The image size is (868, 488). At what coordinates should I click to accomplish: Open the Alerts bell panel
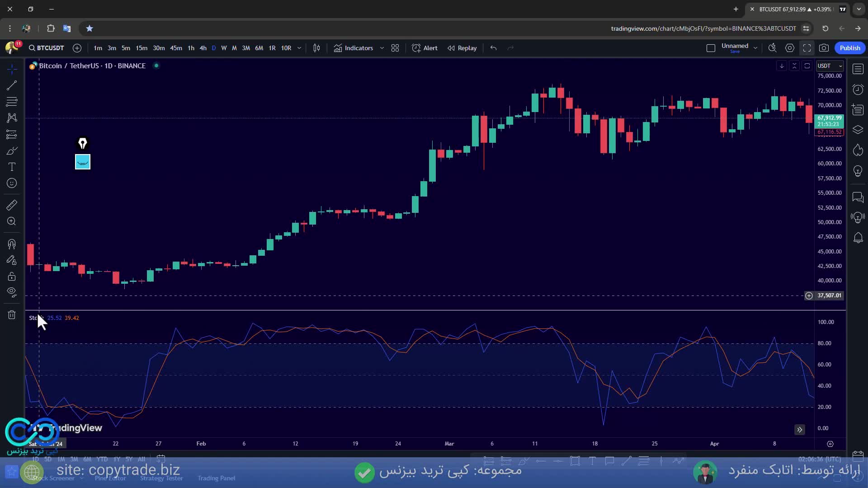(x=858, y=238)
